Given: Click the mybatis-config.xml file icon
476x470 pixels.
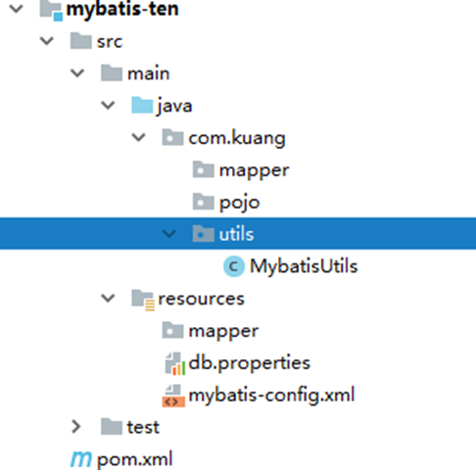Looking at the screenshot, I should [173, 396].
